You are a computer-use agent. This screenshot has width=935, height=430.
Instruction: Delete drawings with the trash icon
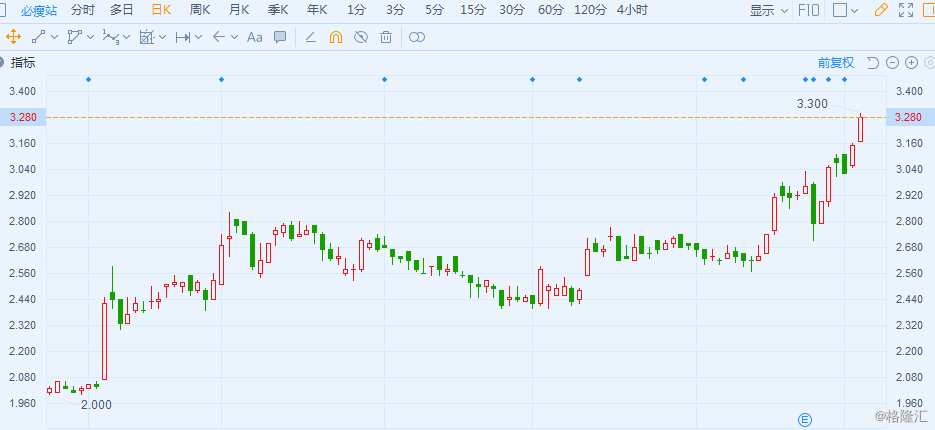pyautogui.click(x=386, y=37)
